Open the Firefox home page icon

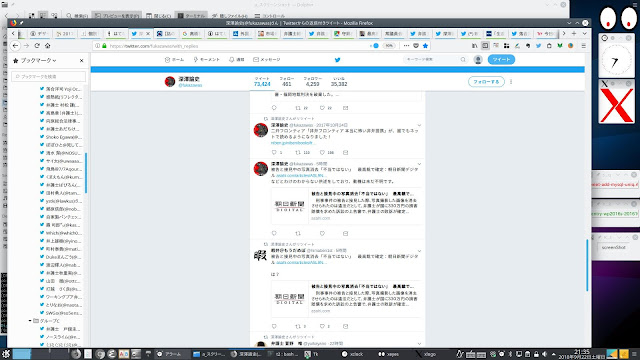point(48,46)
